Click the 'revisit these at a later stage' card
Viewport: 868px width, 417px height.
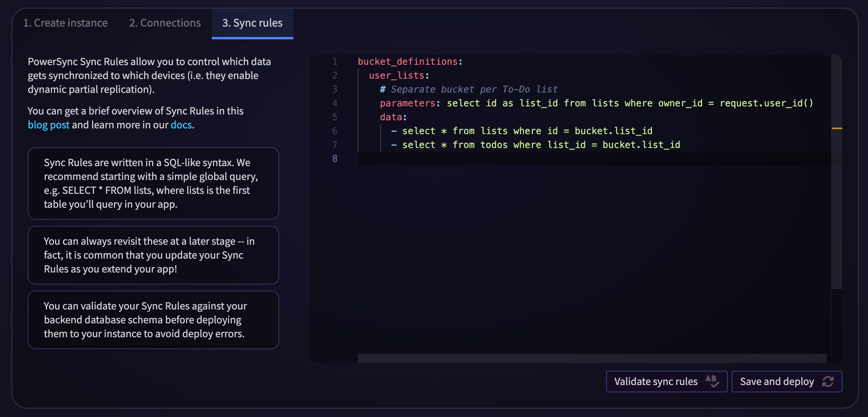pos(153,255)
